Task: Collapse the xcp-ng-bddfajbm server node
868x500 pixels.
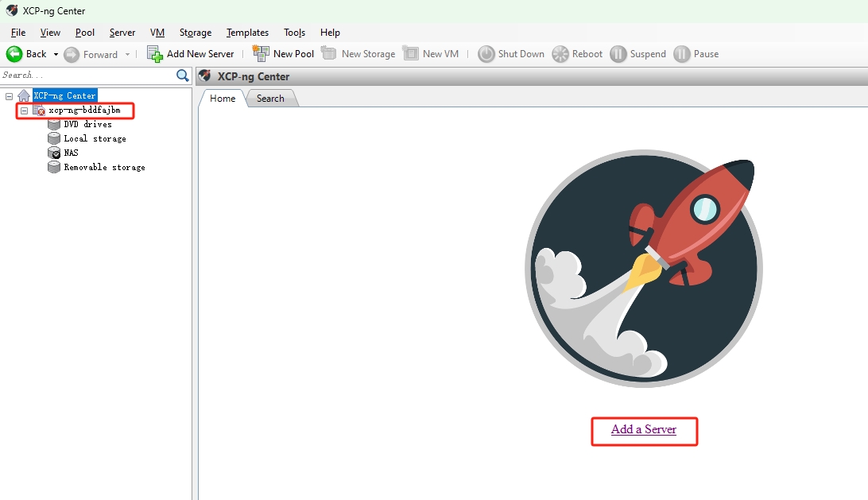Action: pyautogui.click(x=24, y=110)
